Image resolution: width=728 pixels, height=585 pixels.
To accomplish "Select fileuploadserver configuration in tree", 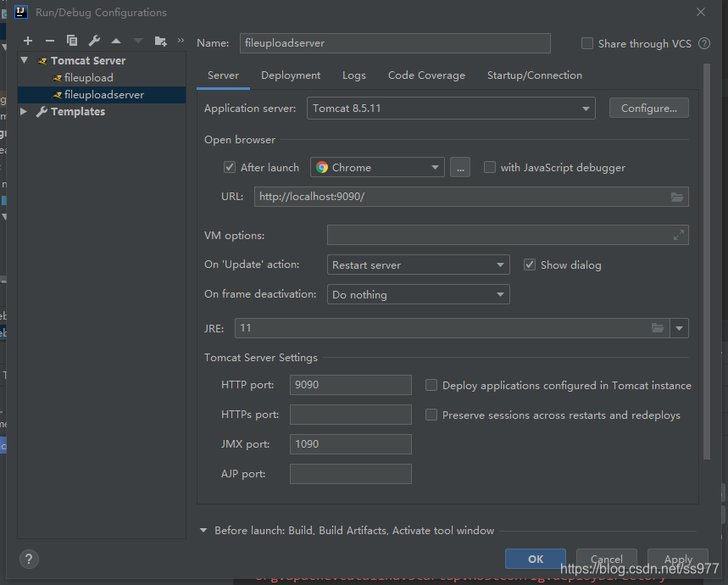I will (102, 95).
